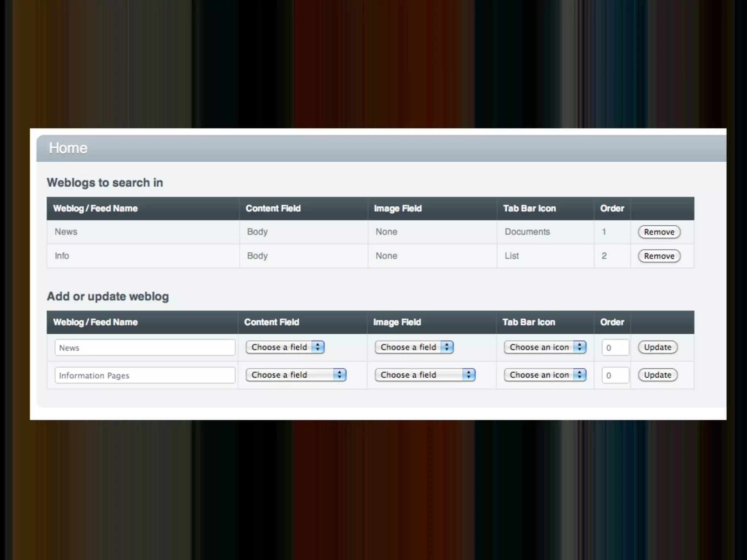Viewport: 747px width, 560px height.
Task: Click the Info entry in weblogs list
Action: [x=62, y=256]
